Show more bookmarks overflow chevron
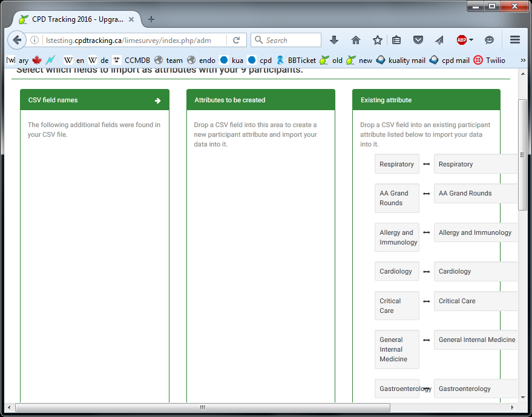This screenshot has width=532, height=417. pyautogui.click(x=523, y=61)
